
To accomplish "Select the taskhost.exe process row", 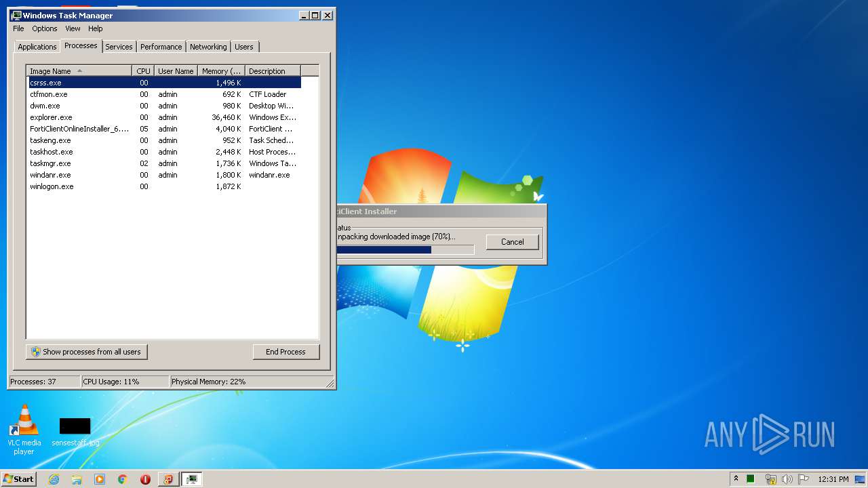I will point(163,152).
